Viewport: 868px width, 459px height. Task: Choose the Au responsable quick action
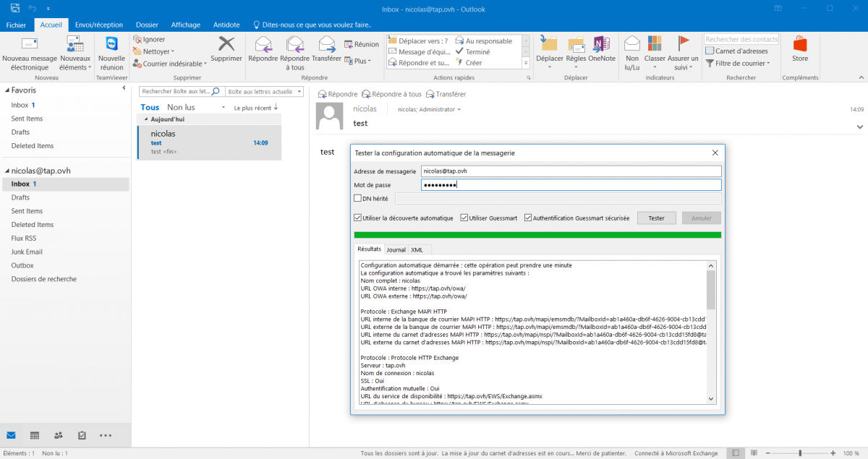point(483,41)
